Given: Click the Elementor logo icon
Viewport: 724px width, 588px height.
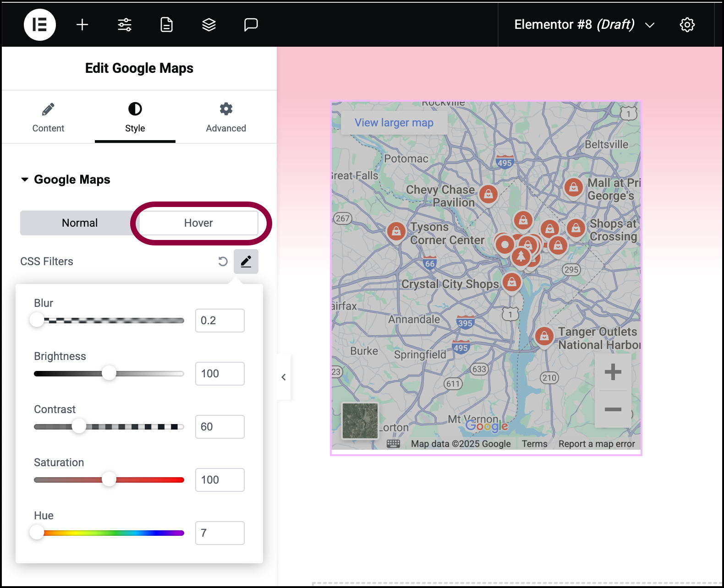Looking at the screenshot, I should (40, 25).
